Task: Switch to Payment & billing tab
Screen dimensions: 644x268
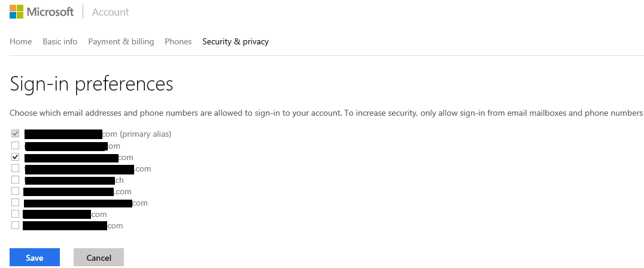Action: click(x=121, y=41)
